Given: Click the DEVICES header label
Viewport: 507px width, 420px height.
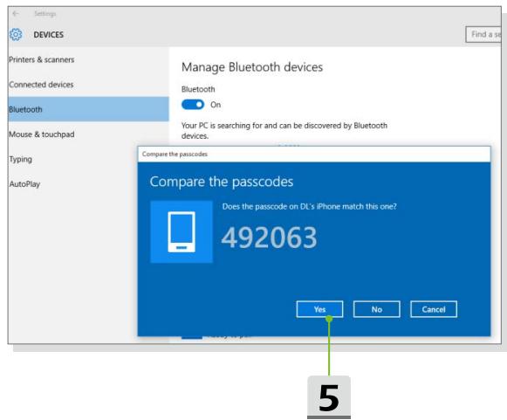Looking at the screenshot, I should pyautogui.click(x=49, y=35).
